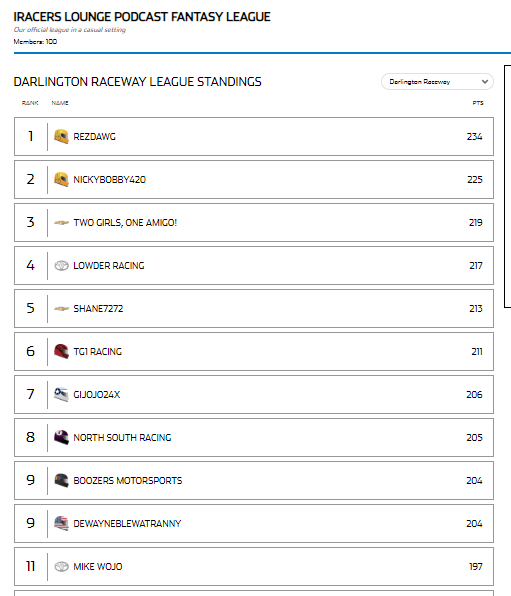Click NICKYBOBBY420's yellow helmet icon
Screen dimensions: 511x596
[x=61, y=179]
